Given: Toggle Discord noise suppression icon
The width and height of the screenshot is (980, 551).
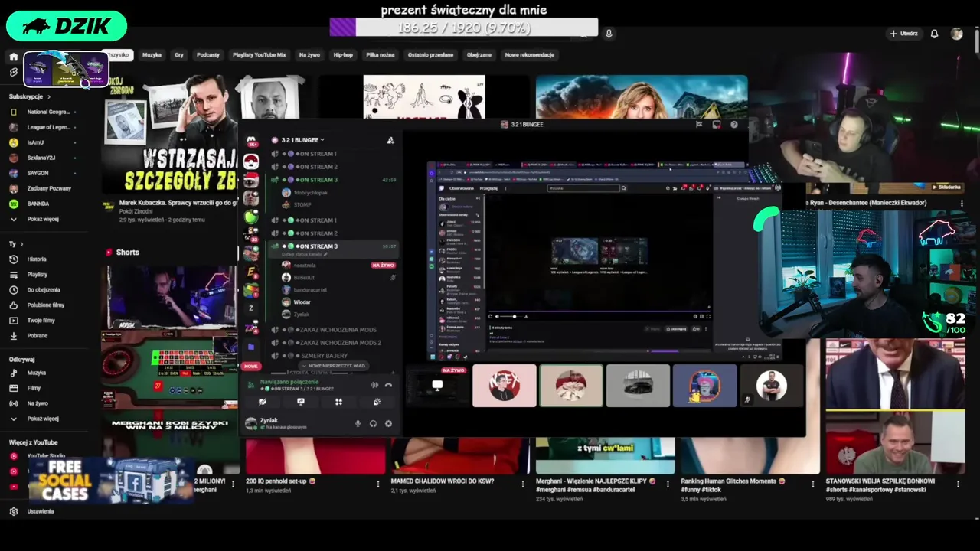Looking at the screenshot, I should [x=374, y=385].
